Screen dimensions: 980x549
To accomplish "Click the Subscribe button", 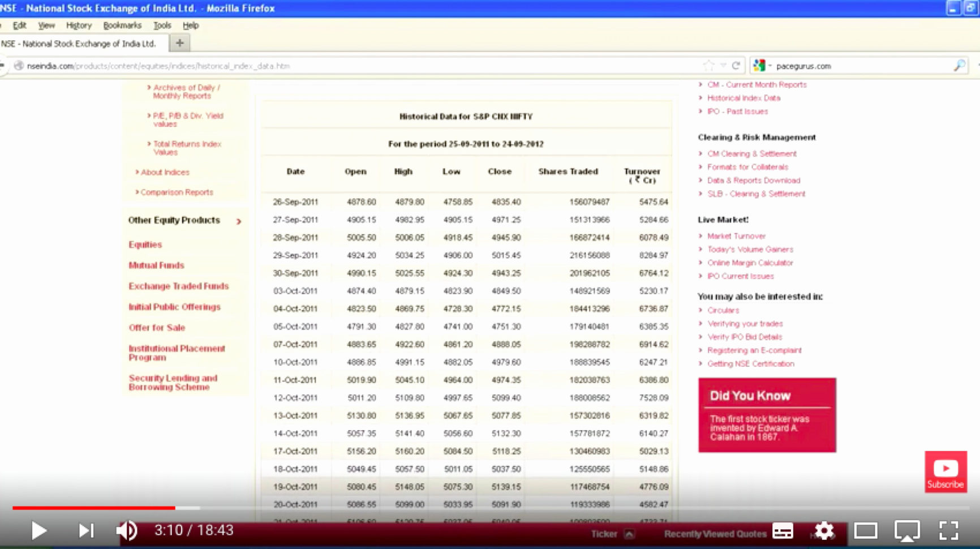I will (944, 471).
